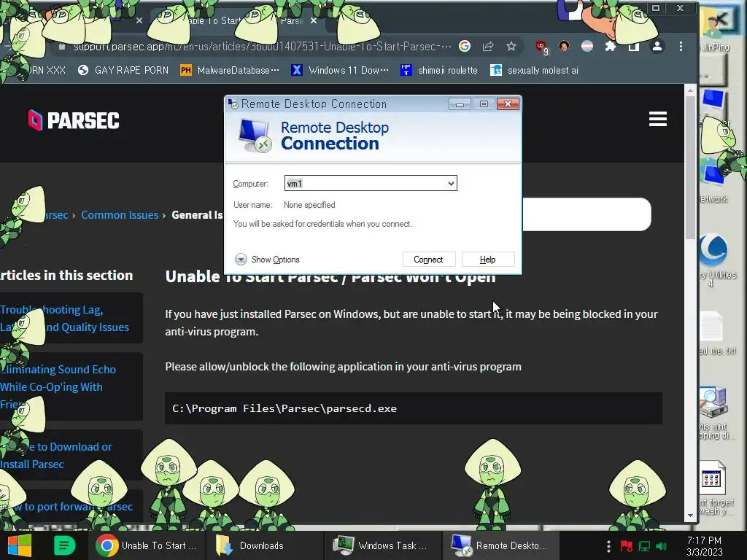Viewport: 747px width, 560px height.
Task: Switch to Chrome Unable To Start taskbar item
Action: pyautogui.click(x=147, y=545)
